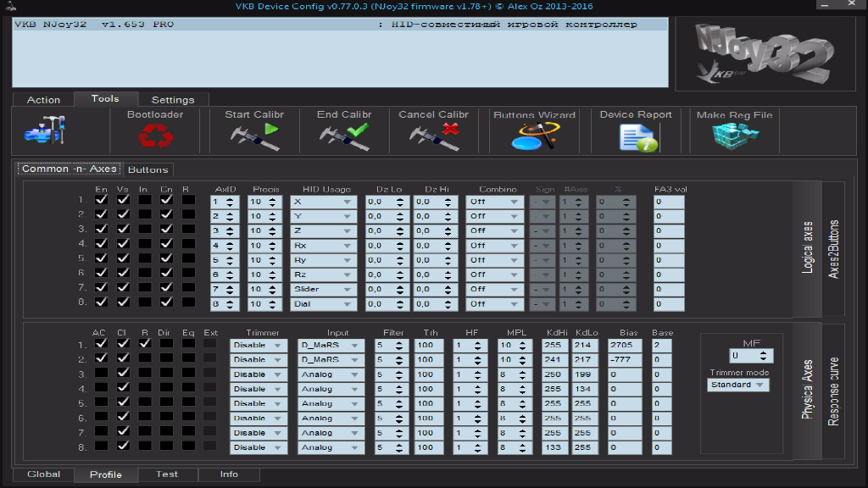
Task: Toggle En checkbox for logical axis 1
Action: (101, 200)
